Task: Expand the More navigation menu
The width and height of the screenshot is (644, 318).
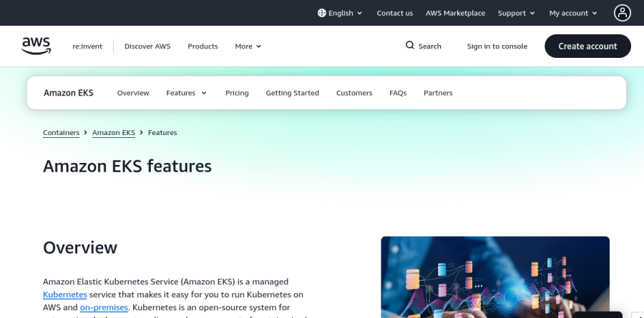Action: (x=248, y=46)
